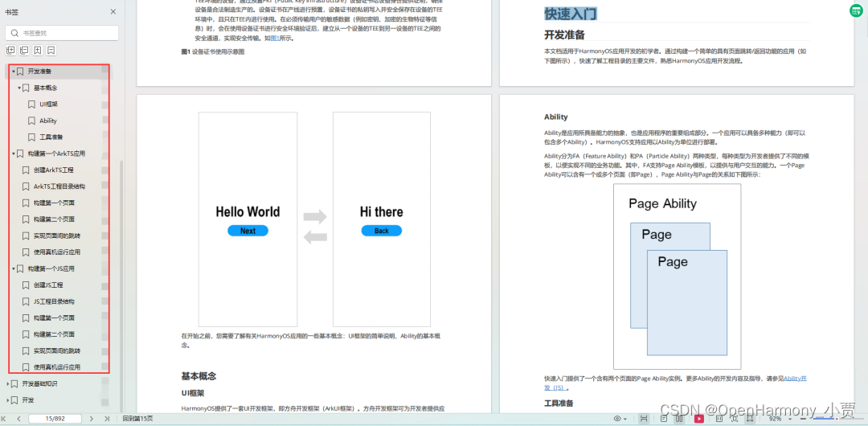Toggle single page view mode

[x=664, y=419]
